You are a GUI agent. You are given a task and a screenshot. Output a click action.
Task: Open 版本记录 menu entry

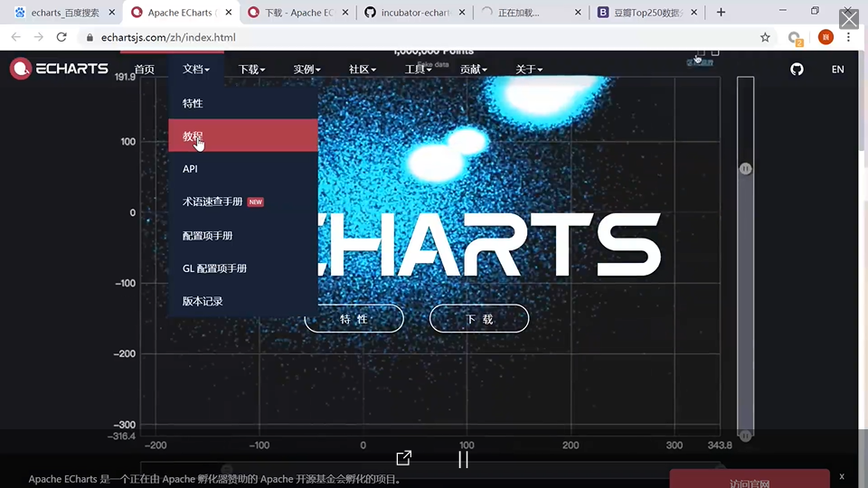pos(243,301)
